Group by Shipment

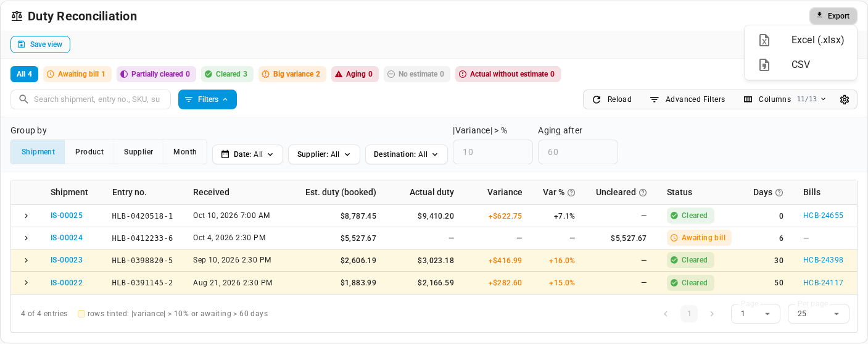point(38,152)
